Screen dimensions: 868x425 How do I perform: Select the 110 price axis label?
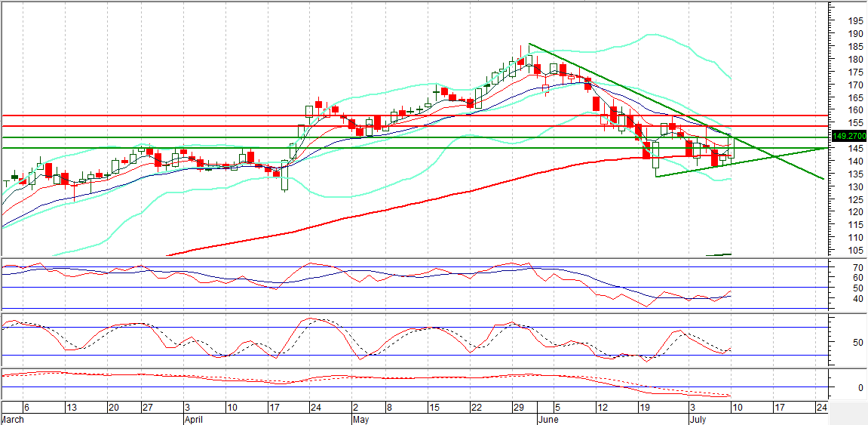point(856,238)
